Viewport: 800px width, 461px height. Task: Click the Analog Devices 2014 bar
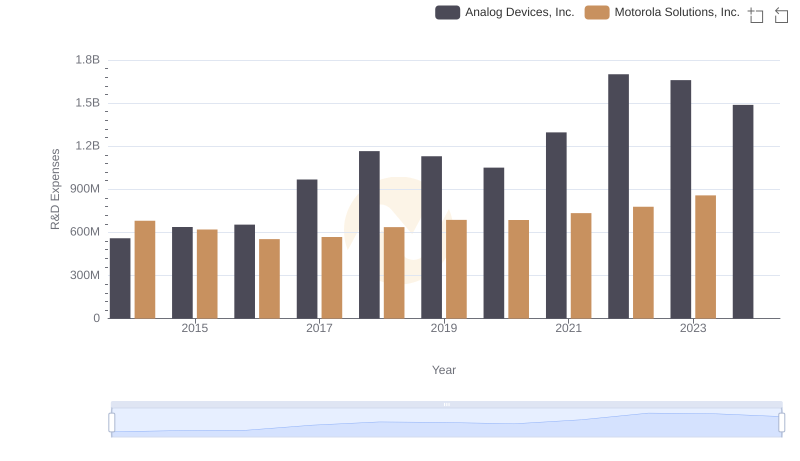pyautogui.click(x=120, y=278)
